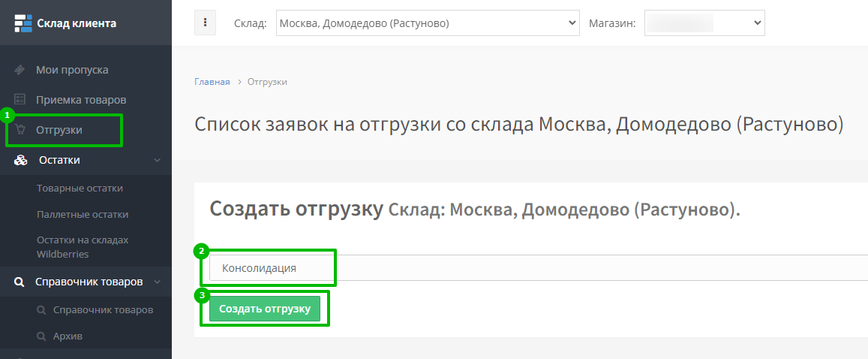
Task: Click the Консолидация shipment type field
Action: click(x=272, y=268)
